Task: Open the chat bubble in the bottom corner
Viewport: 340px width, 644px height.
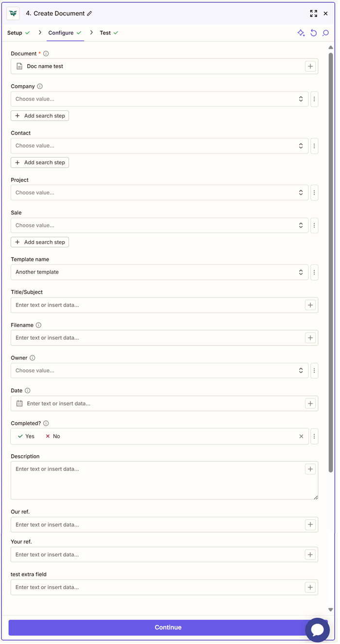Action: tap(318, 630)
